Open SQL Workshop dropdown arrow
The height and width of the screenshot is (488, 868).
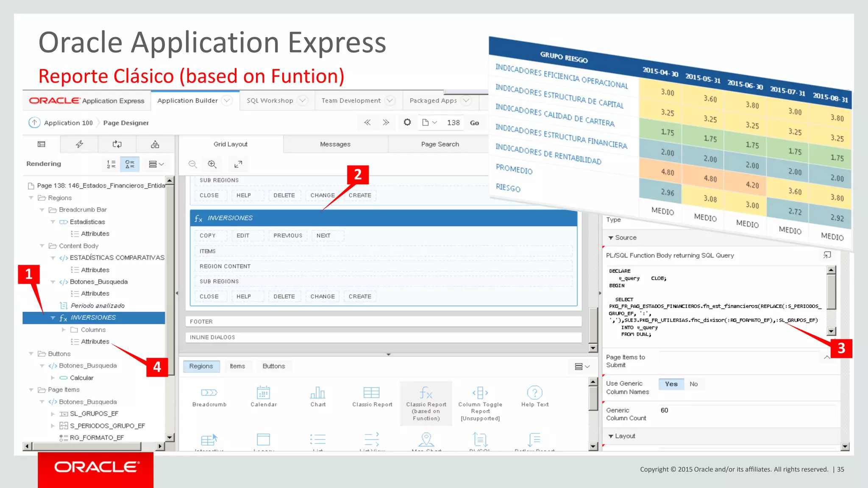click(x=302, y=100)
